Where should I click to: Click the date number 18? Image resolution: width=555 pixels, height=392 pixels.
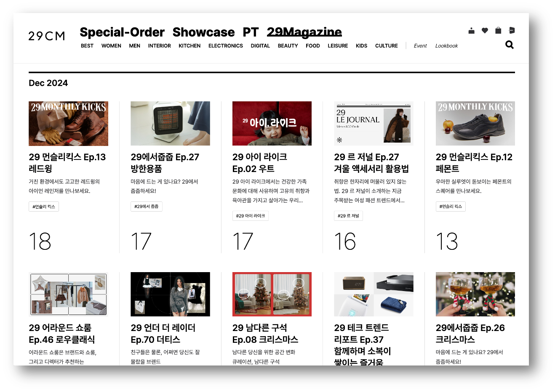pos(40,241)
